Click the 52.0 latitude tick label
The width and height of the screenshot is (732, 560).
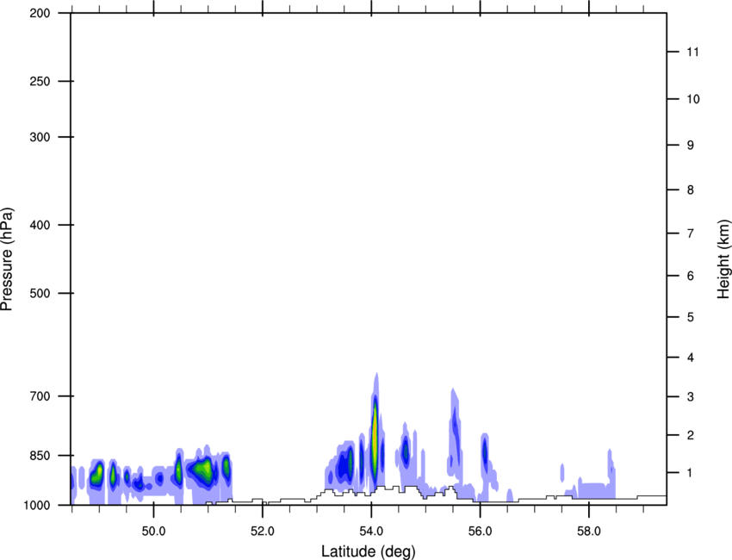263,532
